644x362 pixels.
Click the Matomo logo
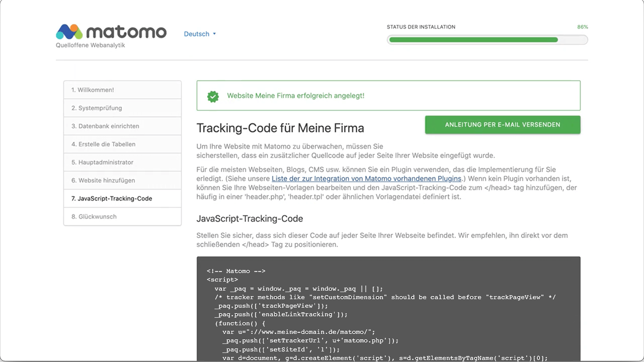pyautogui.click(x=111, y=32)
